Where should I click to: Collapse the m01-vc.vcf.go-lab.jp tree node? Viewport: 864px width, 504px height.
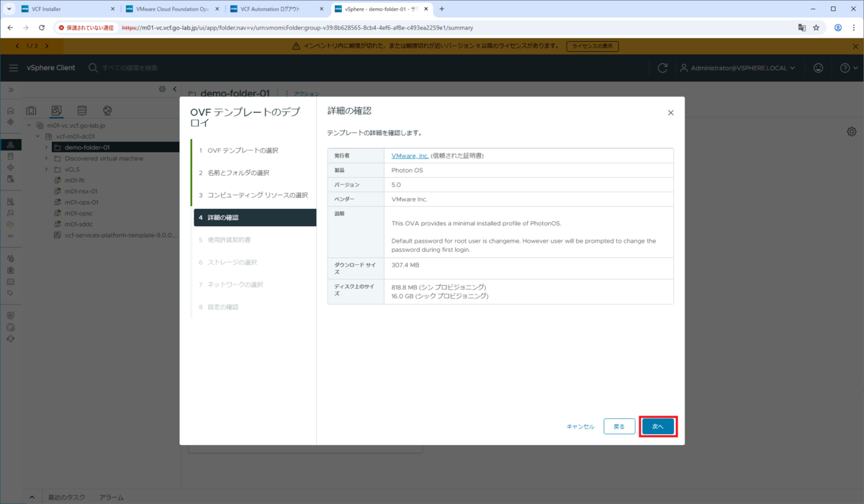point(30,125)
